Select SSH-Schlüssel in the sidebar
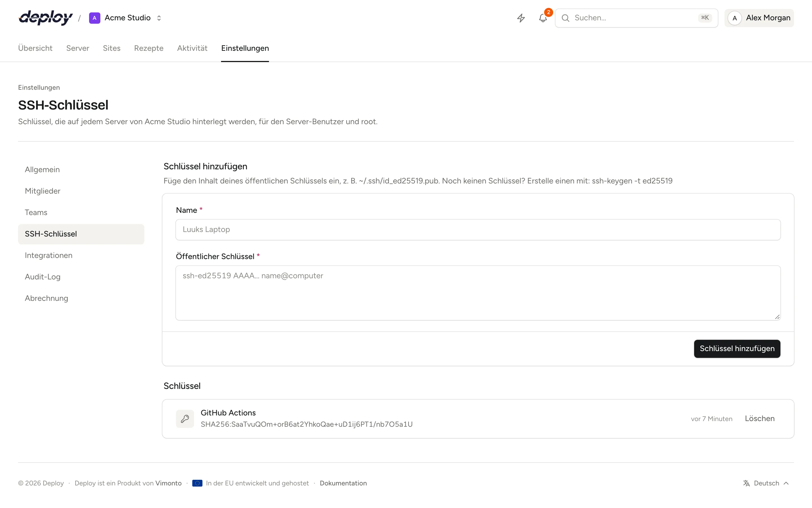The image size is (812, 508). click(x=81, y=234)
